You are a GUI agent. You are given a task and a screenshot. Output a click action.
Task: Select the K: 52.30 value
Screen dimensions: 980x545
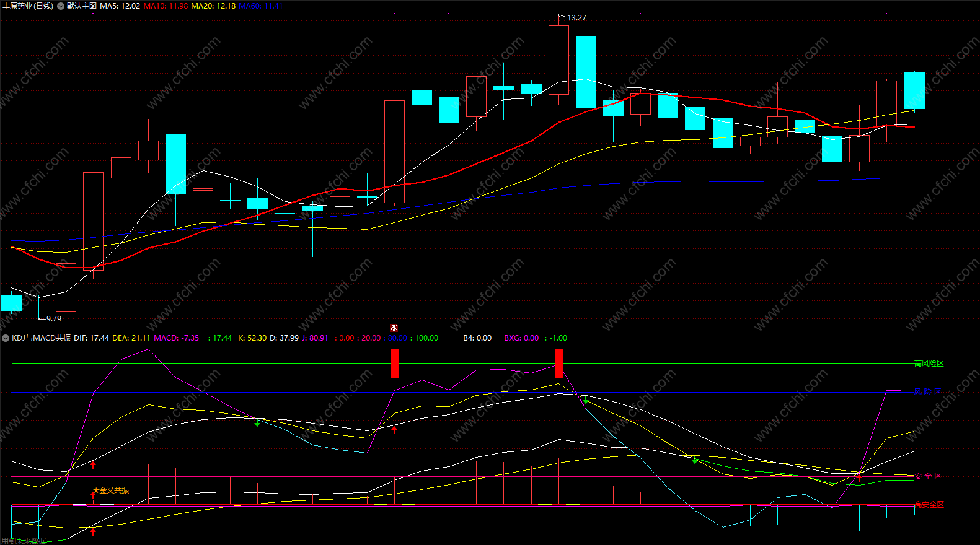252,338
